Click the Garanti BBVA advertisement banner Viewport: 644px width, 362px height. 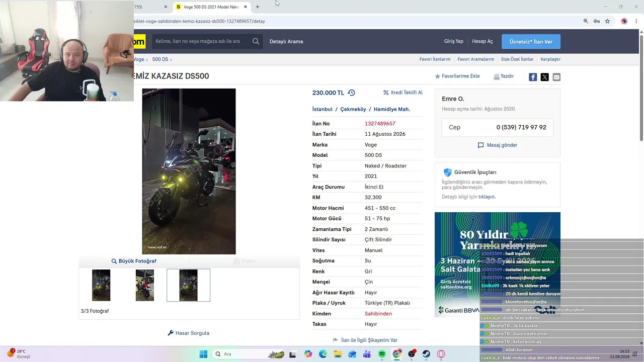(498, 264)
